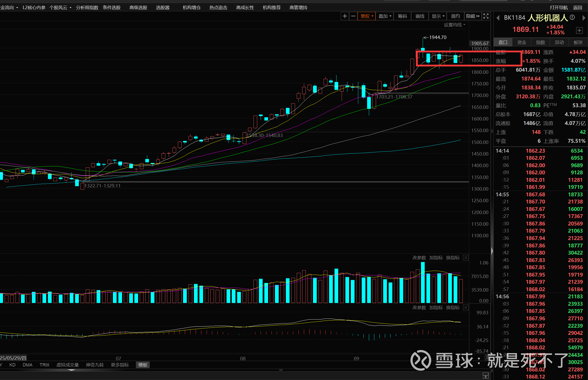Screen dimensions: 588x380
Task: Toggle 简约 simplified mode
Action: click(455, 16)
